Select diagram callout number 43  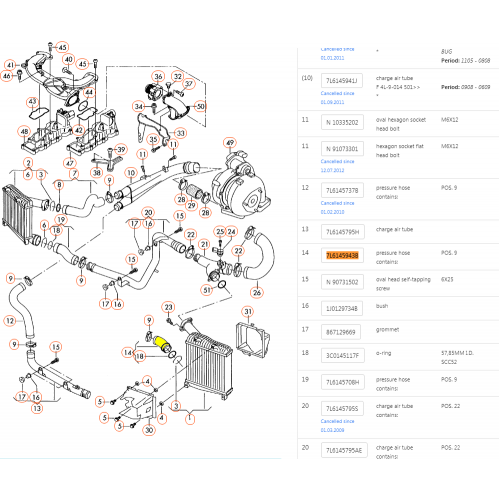tap(32, 102)
